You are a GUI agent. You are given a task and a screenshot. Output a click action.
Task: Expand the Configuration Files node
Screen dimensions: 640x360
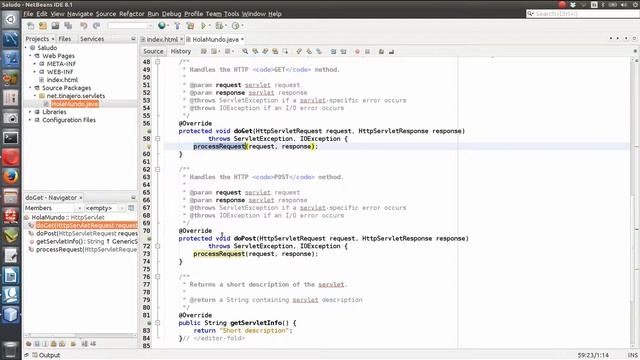[x=30, y=120]
